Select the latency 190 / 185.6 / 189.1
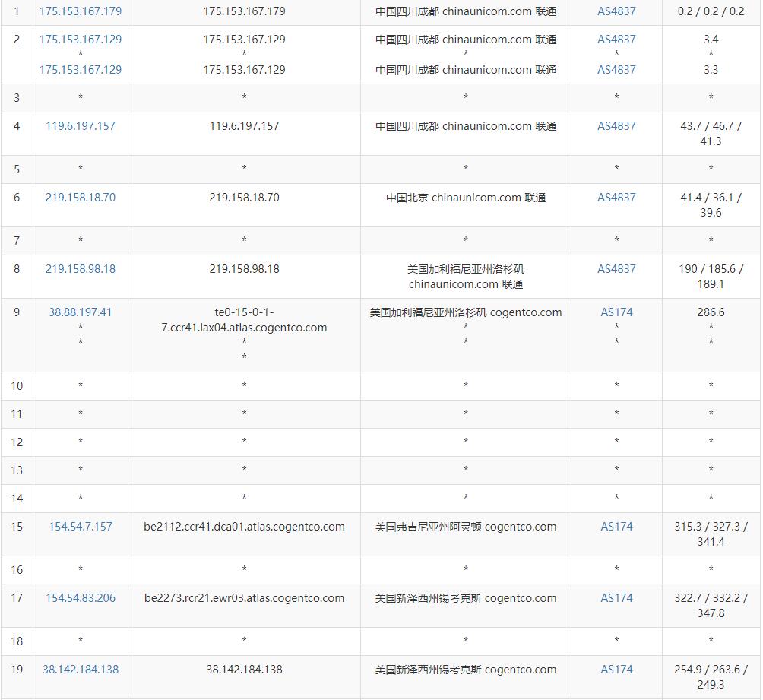The width and height of the screenshot is (763, 700). click(711, 277)
